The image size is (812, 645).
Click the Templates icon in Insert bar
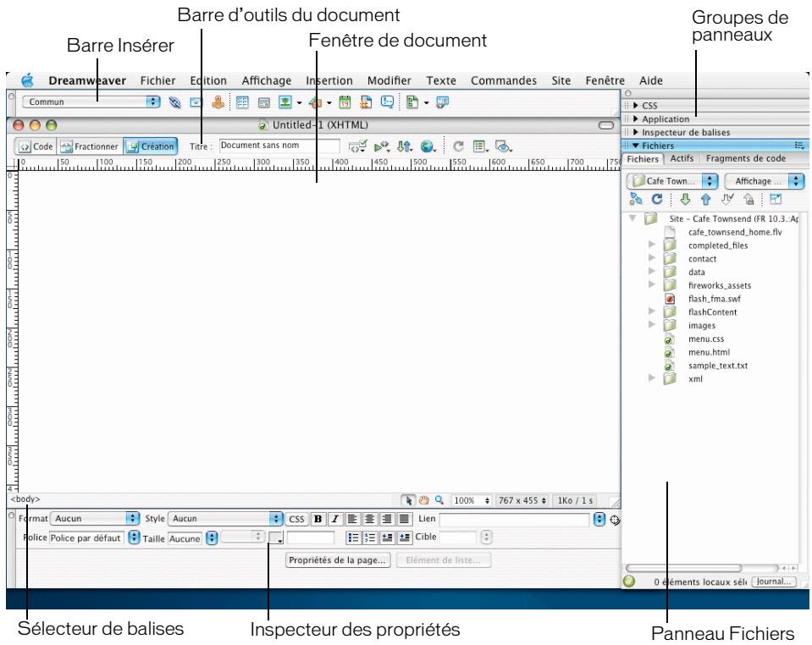412,102
